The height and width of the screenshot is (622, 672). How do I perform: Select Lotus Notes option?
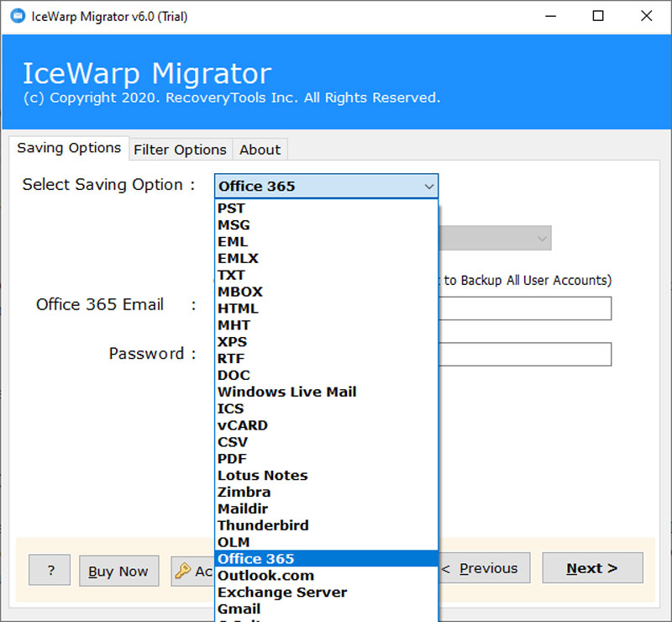tap(326, 476)
